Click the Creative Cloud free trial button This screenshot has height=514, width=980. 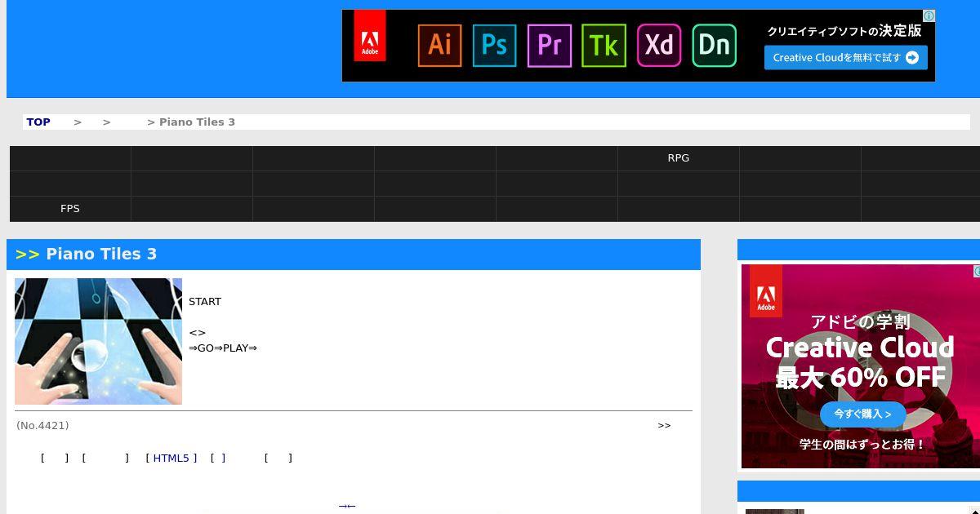click(x=845, y=57)
